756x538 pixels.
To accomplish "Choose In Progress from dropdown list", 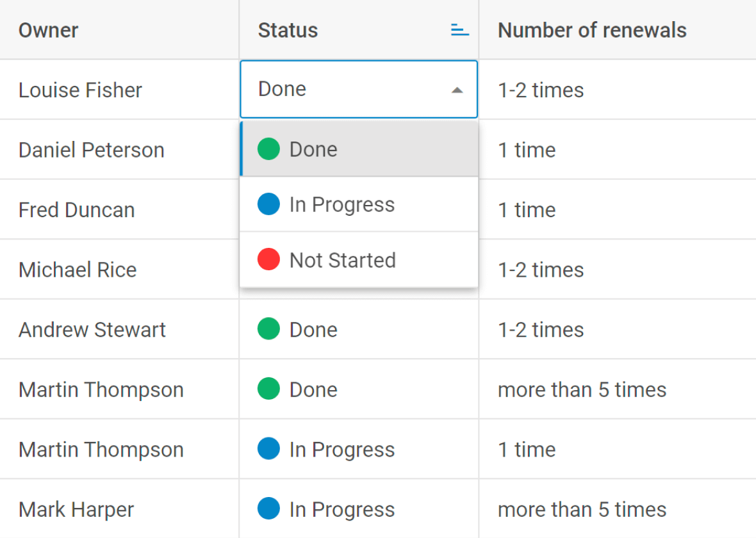I will (359, 204).
